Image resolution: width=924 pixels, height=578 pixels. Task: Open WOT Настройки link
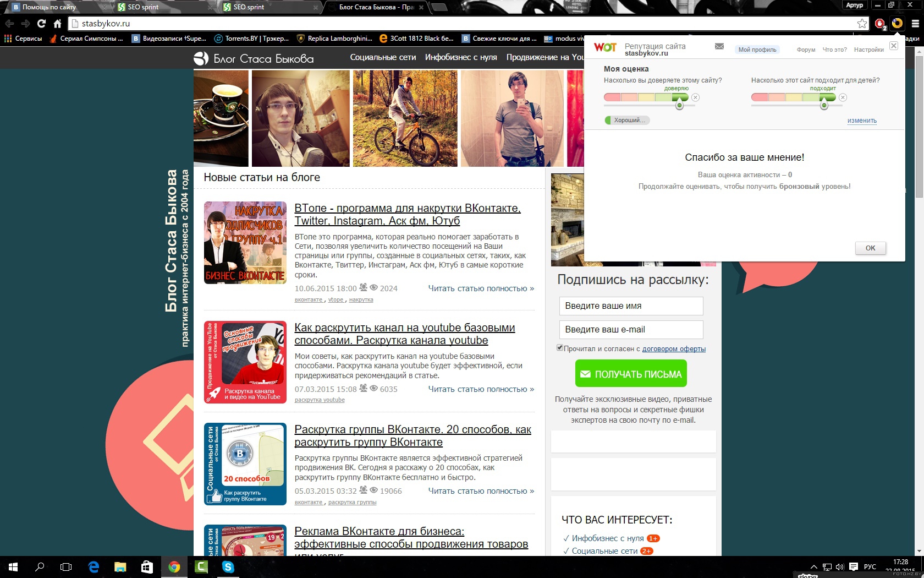[868, 50]
